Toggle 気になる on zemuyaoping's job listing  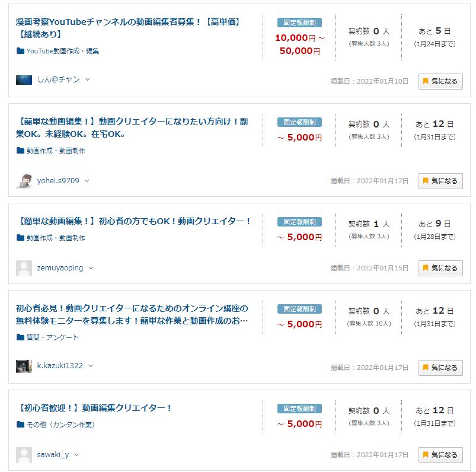(x=440, y=268)
